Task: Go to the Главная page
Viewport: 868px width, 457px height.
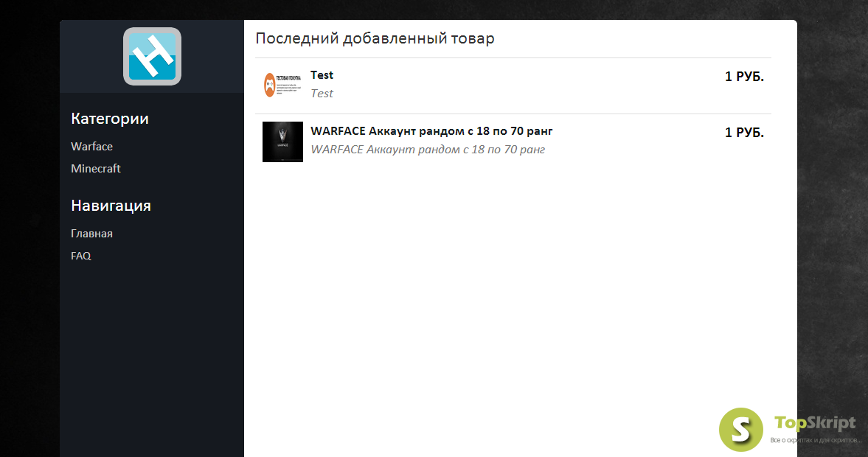Action: pyautogui.click(x=92, y=234)
